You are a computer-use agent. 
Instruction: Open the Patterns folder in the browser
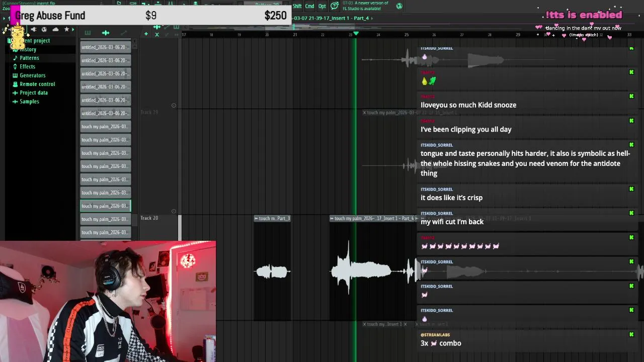pyautogui.click(x=29, y=58)
